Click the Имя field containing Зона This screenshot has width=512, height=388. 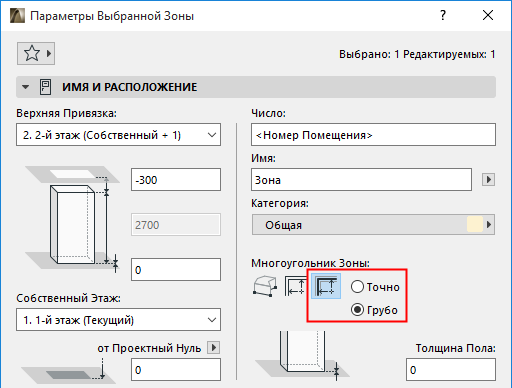(361, 180)
